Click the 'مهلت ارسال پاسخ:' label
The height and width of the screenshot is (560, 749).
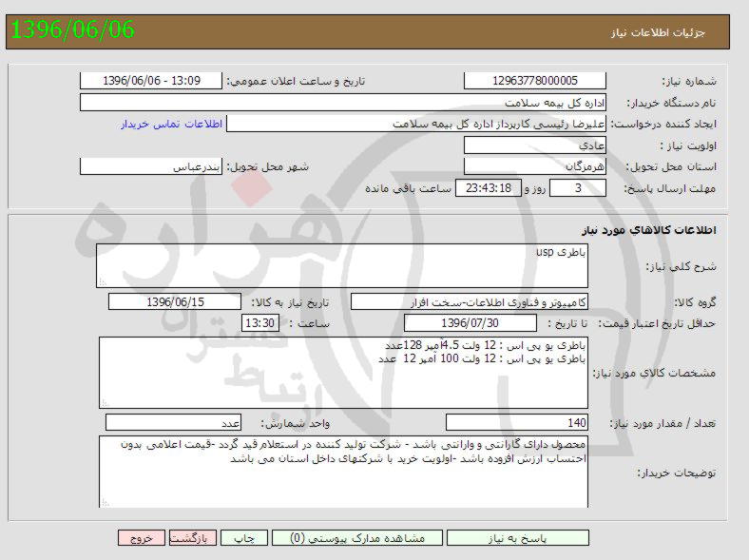[x=670, y=189]
